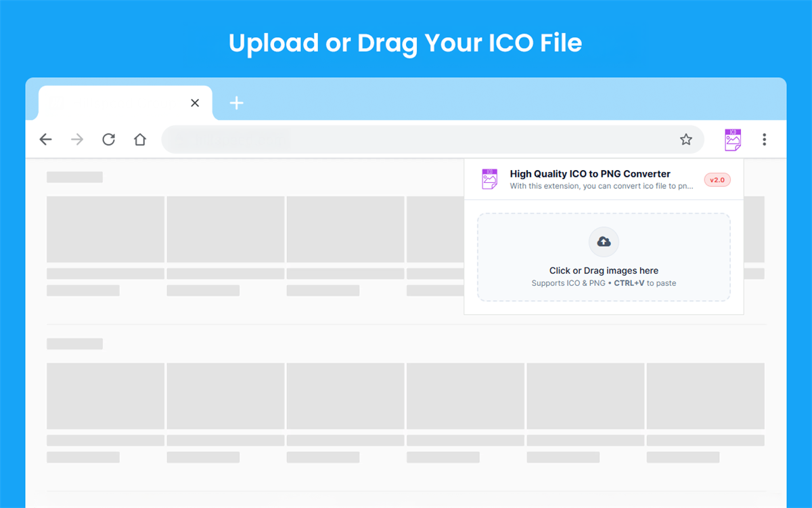Go back with the browser back arrow
Screen dimensions: 812x508
45,140
